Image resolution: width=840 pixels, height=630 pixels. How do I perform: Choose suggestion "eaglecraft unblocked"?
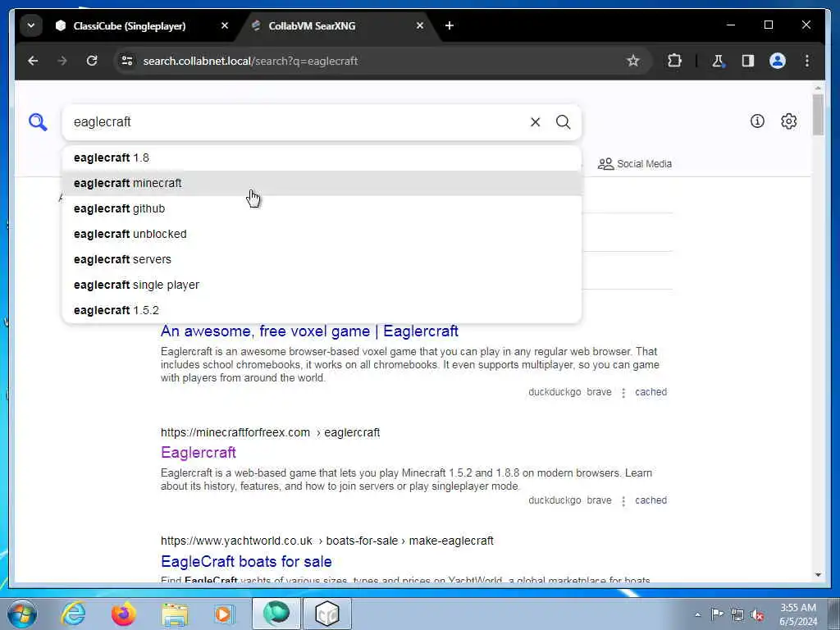pos(322,234)
